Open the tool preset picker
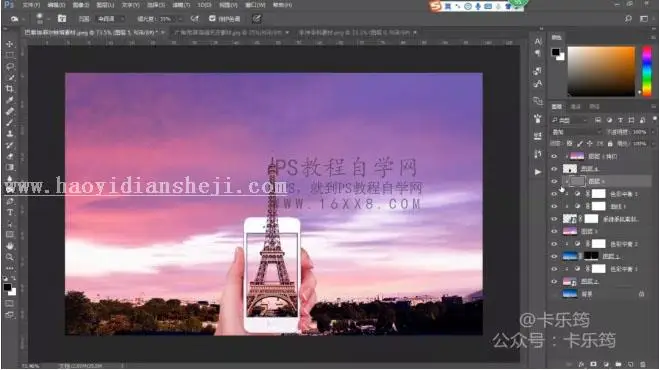The image size is (659, 370). pyautogui.click(x=17, y=19)
